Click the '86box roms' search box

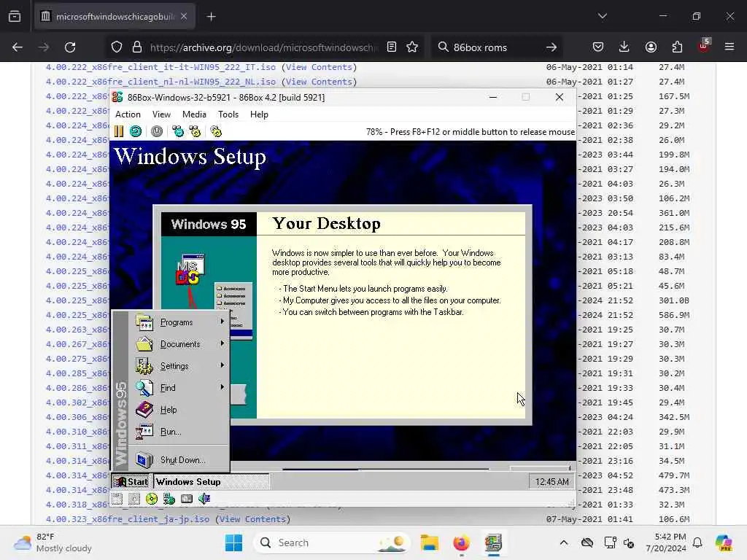tap(495, 47)
